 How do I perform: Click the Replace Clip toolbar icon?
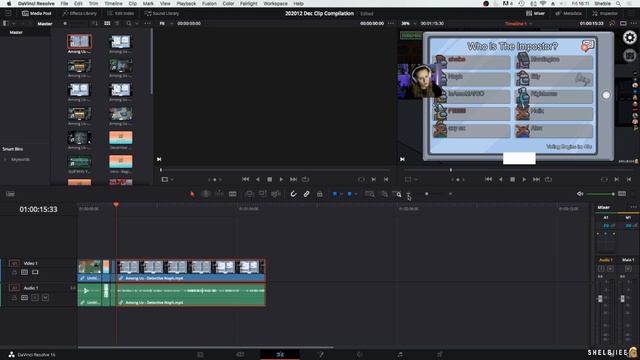tap(276, 194)
